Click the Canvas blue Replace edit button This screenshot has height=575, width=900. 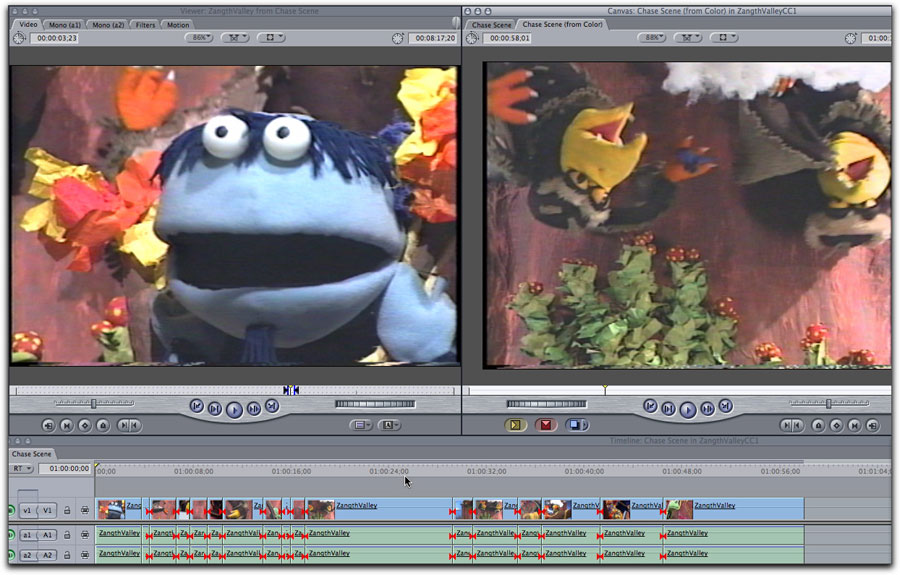pyautogui.click(x=576, y=425)
